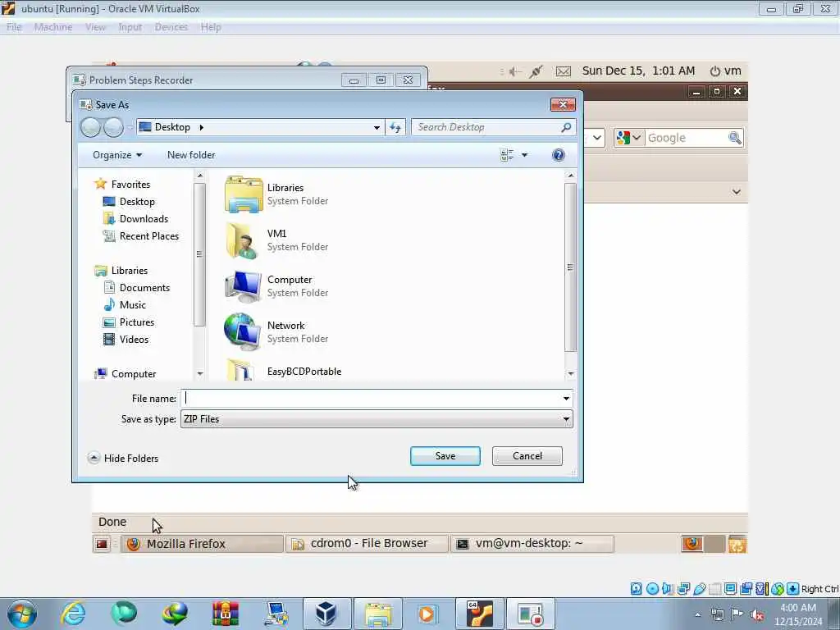Open media player taskbar icon
Screen dimensions: 840x630
point(428,614)
